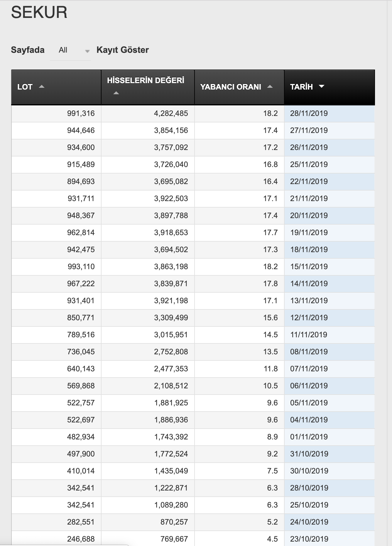Click share value 3,922,503
Image resolution: width=392 pixels, height=546 pixels.
click(171, 199)
